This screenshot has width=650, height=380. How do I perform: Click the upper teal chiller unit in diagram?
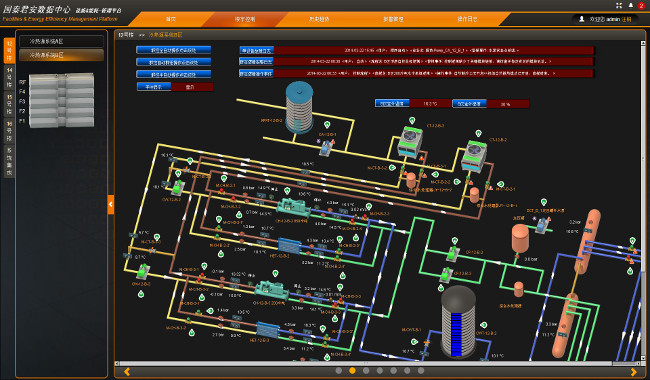pyautogui.click(x=293, y=207)
